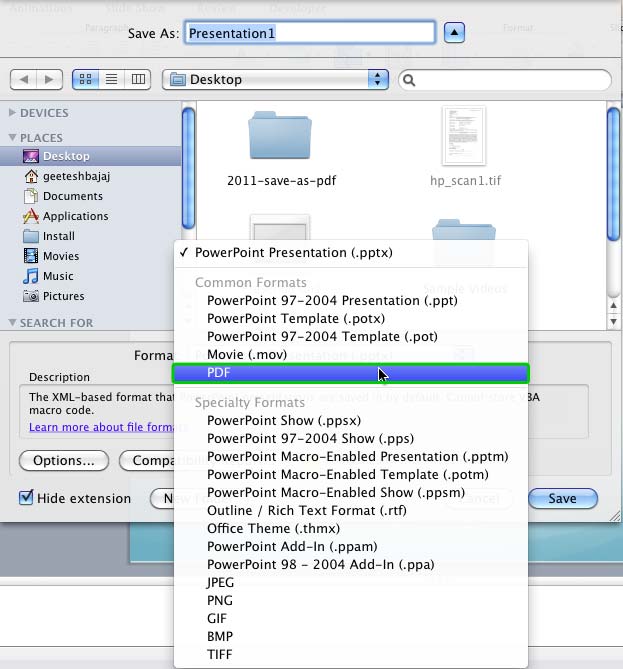
Task: Select JPEG format
Action: coord(351,582)
